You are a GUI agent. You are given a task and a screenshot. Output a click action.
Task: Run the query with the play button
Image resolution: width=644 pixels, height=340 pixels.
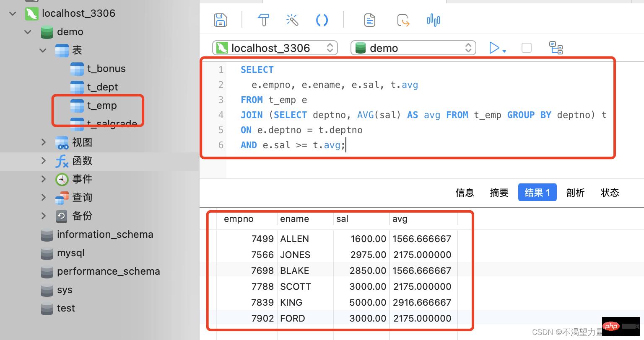494,48
